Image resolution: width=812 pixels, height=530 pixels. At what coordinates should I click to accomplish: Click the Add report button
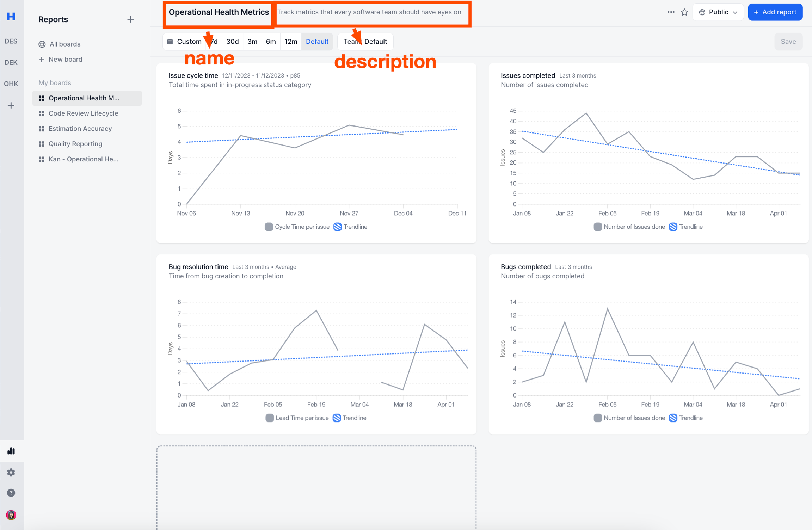pyautogui.click(x=775, y=12)
